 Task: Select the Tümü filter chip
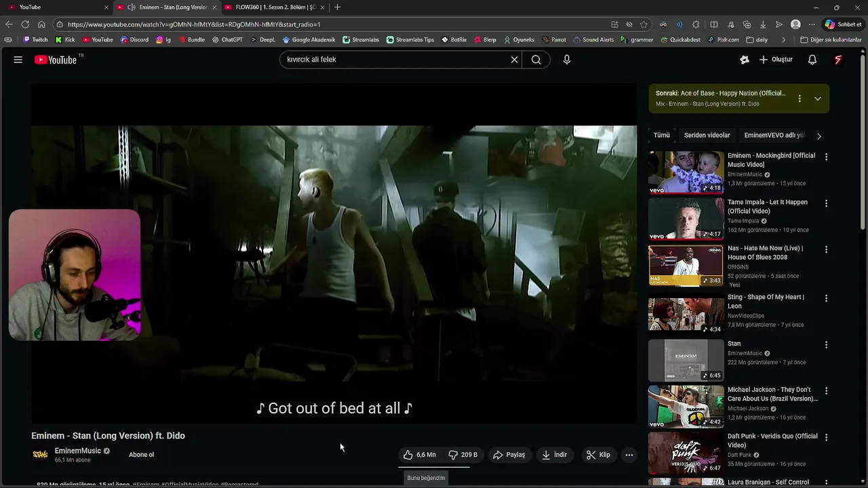point(662,136)
